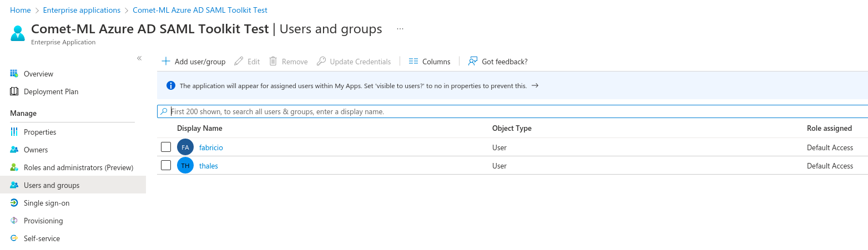This screenshot has width=868, height=250.
Task: Click the arrow at end of info banner
Action: point(535,85)
